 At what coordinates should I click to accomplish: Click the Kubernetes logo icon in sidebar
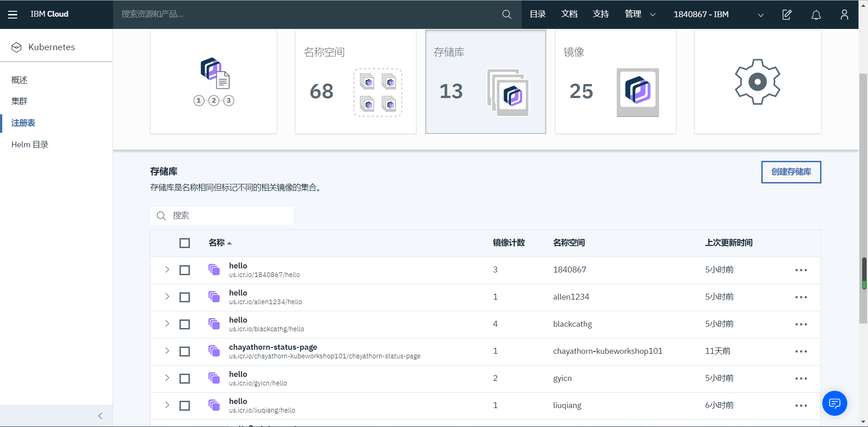17,47
